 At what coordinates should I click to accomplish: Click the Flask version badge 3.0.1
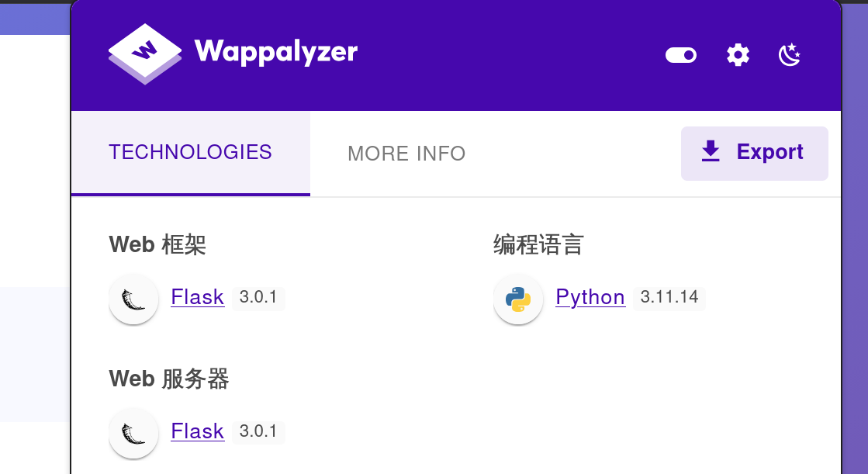click(x=258, y=297)
